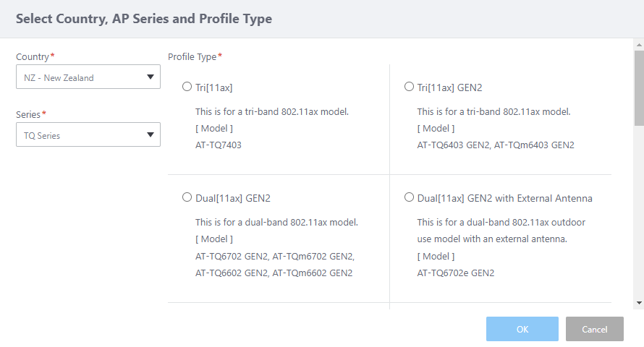The height and width of the screenshot is (347, 644).
Task: Select the Tri[11ax] GEN2 radio button
Action: click(410, 87)
